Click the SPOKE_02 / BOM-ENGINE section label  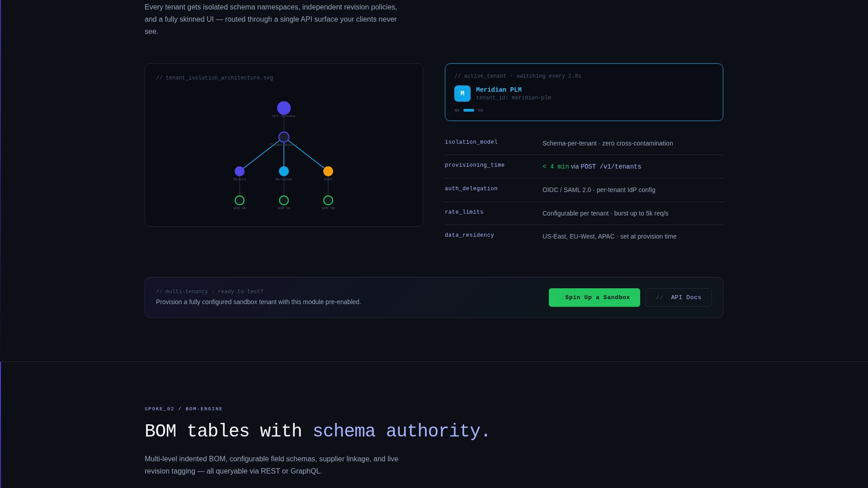[x=184, y=409]
